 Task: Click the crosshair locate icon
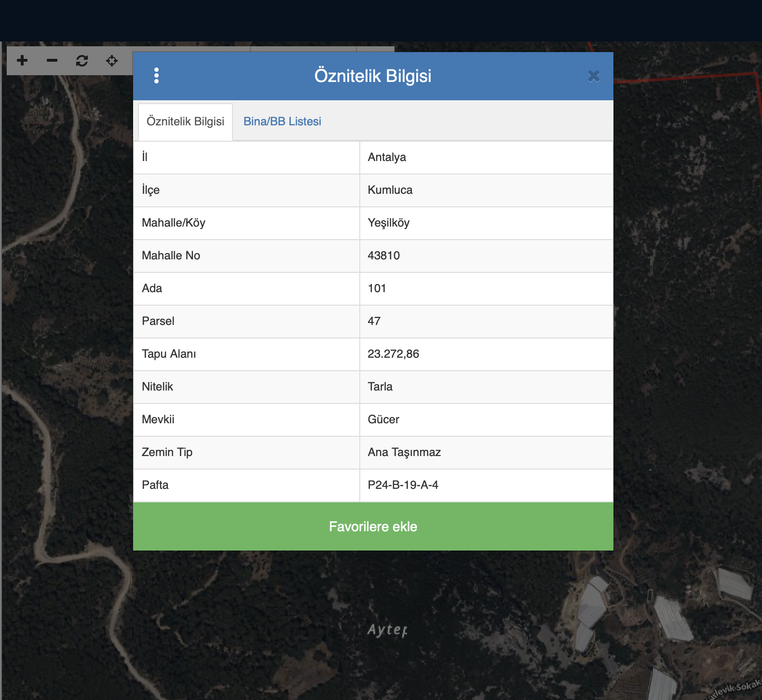112,61
